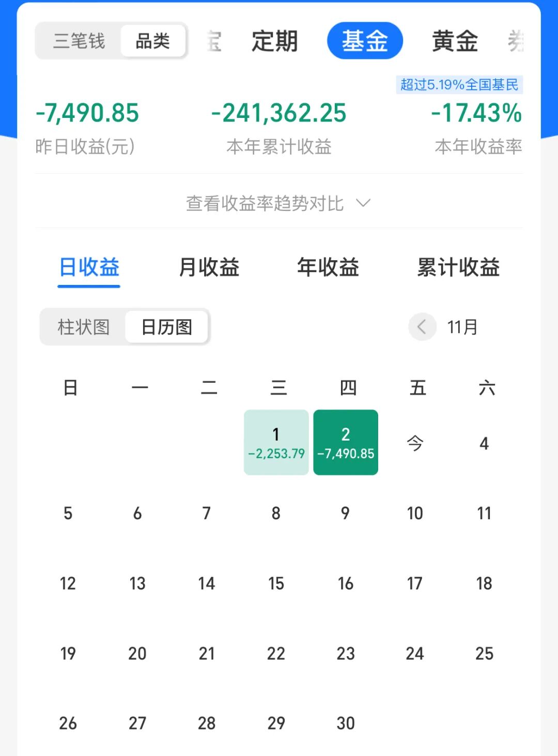
Task: Select calendar day 27
Action: [137, 723]
